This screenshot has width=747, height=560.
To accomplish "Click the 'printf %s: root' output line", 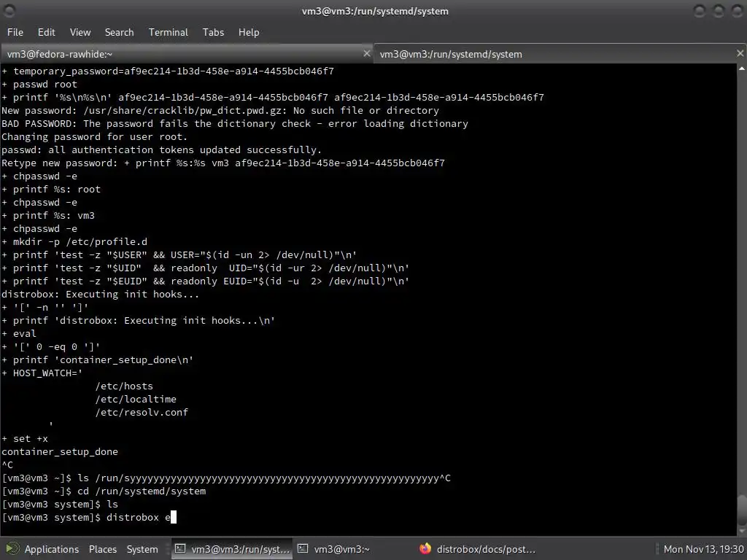I will [x=51, y=189].
